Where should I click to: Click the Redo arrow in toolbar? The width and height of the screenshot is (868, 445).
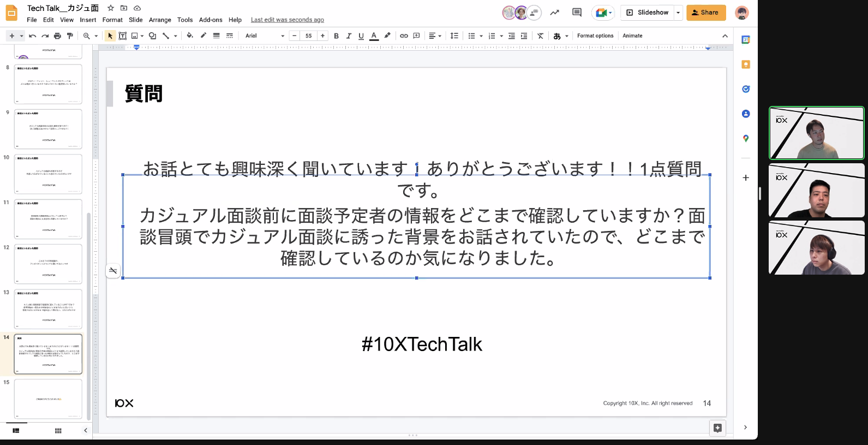pyautogui.click(x=45, y=36)
